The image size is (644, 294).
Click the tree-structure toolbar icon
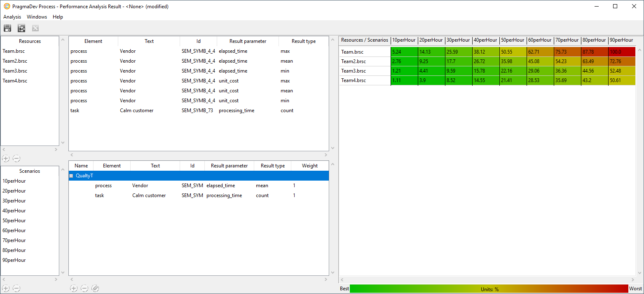(21, 28)
